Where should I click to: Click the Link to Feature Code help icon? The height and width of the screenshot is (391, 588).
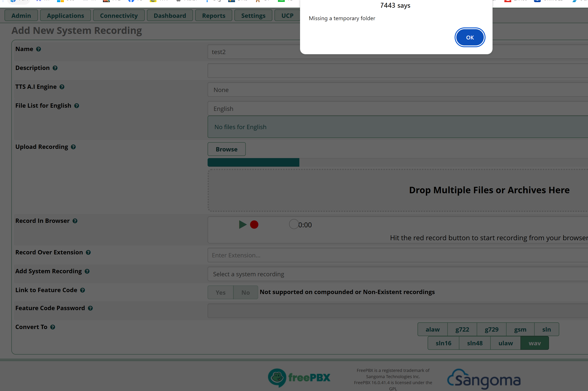tap(83, 290)
